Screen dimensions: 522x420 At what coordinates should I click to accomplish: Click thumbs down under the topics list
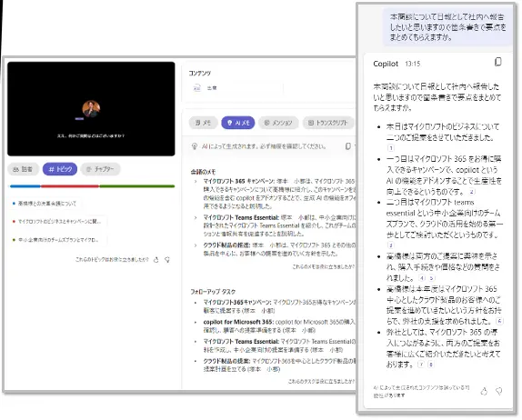tap(167, 260)
